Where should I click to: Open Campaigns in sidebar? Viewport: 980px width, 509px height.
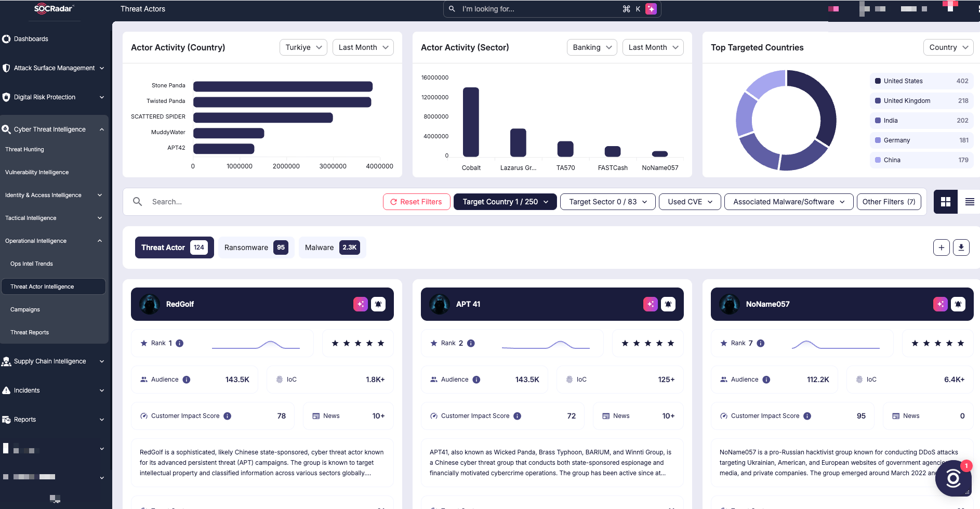coord(25,309)
